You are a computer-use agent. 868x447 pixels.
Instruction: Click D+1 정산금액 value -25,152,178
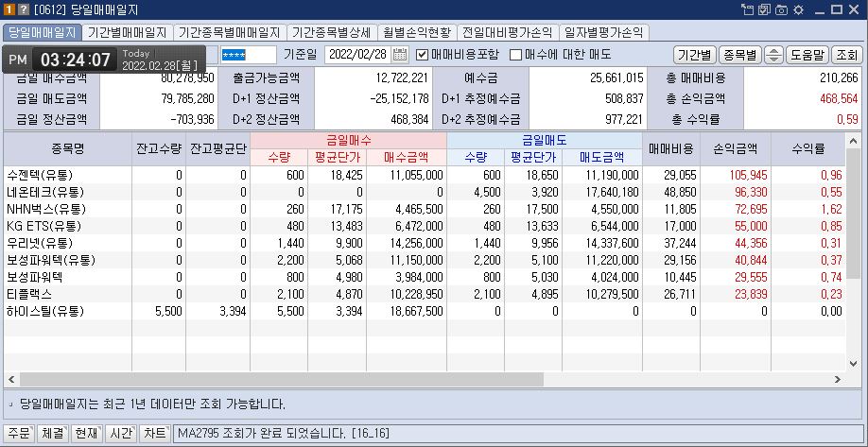click(399, 99)
